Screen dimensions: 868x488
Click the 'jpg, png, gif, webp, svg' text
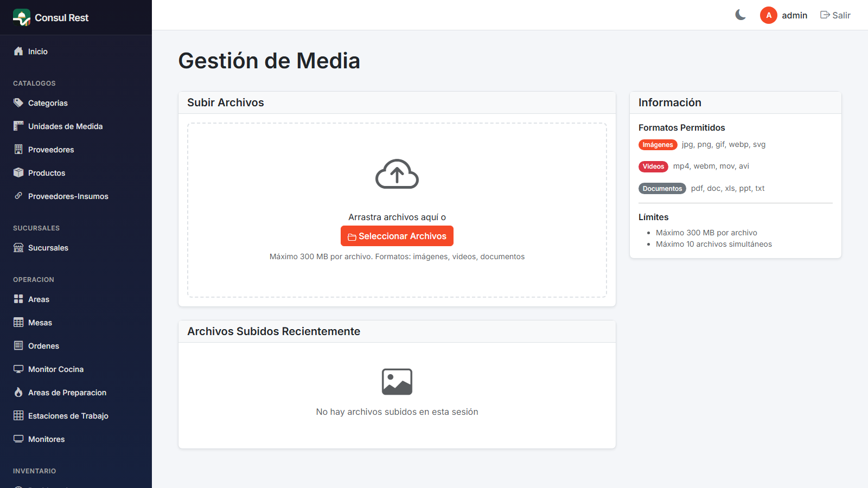point(724,144)
